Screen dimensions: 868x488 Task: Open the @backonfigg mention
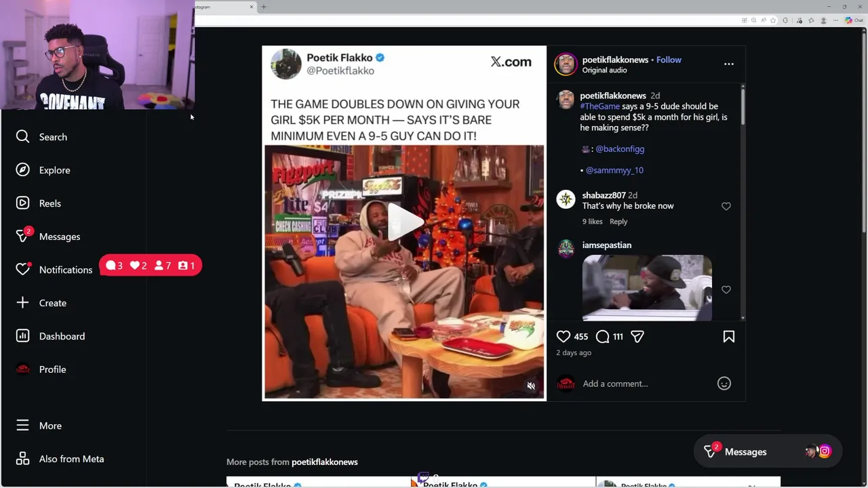[x=620, y=149]
